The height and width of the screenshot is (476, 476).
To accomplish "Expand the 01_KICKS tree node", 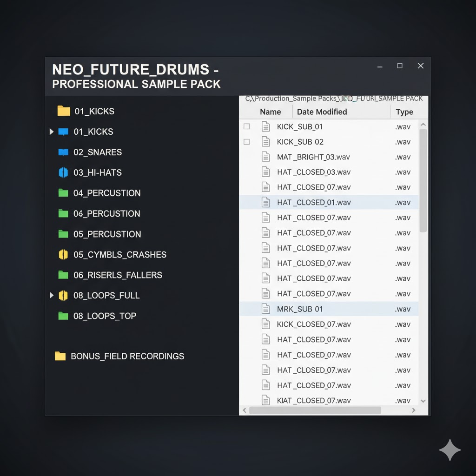I will (51, 132).
